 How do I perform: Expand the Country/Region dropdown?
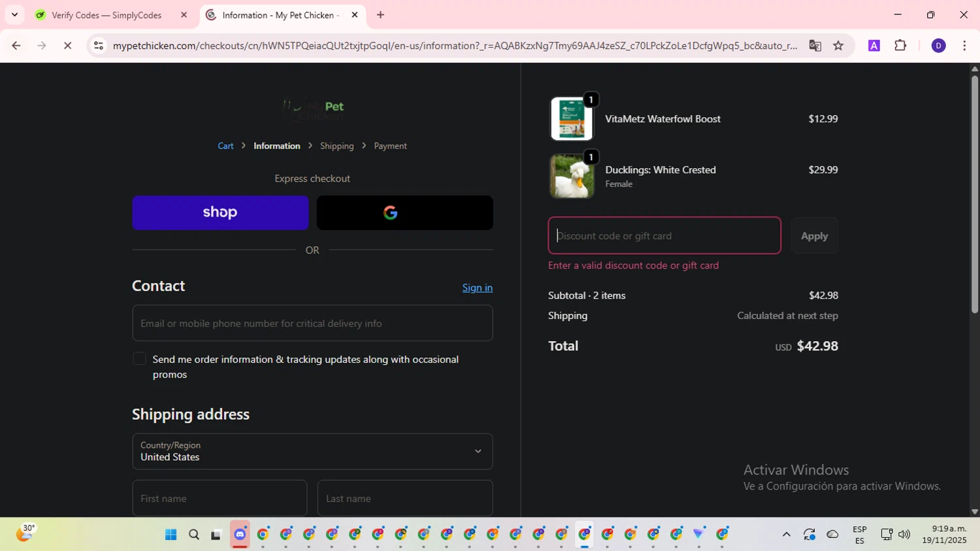[x=312, y=451]
